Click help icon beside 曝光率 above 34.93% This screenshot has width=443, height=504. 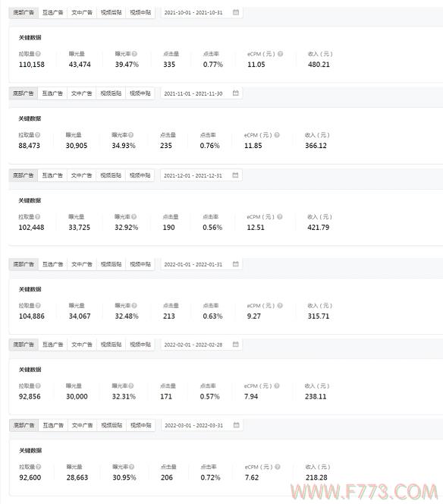coord(130,134)
